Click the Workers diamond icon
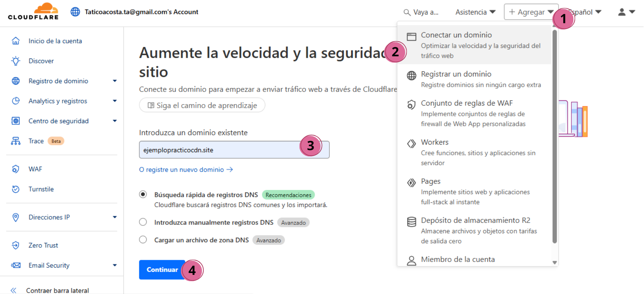This screenshot has width=644, height=294. 412,144
